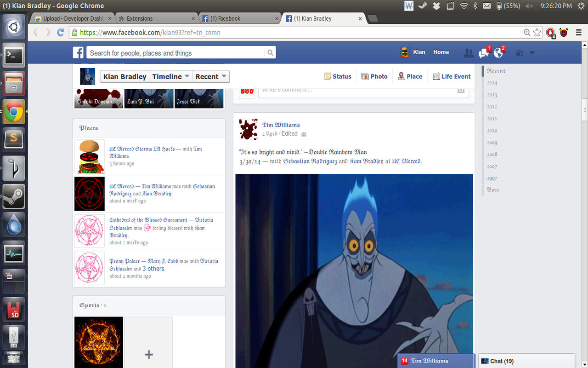
Task: Open the Timeline dropdown
Action: (x=170, y=76)
